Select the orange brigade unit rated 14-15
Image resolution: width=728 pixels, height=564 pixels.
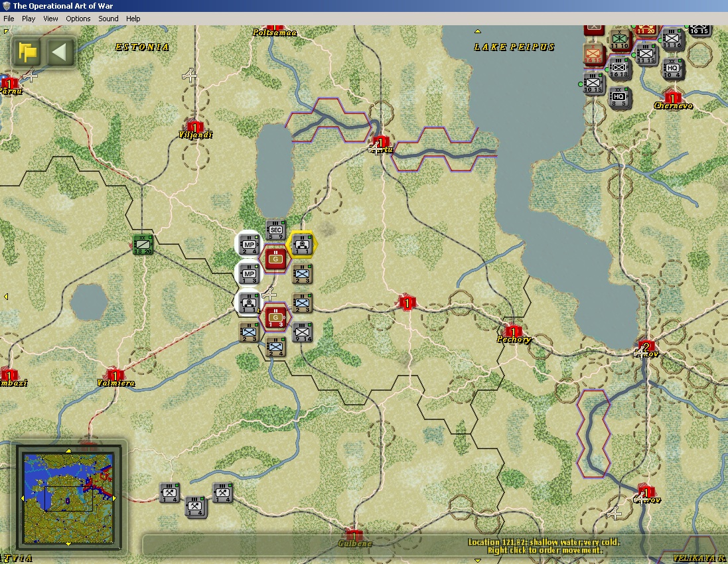coord(593,54)
